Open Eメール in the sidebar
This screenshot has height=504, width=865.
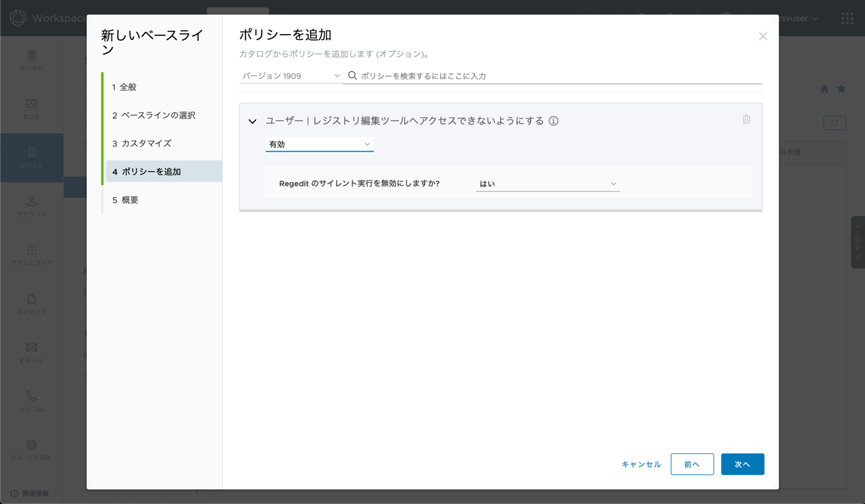click(x=31, y=353)
